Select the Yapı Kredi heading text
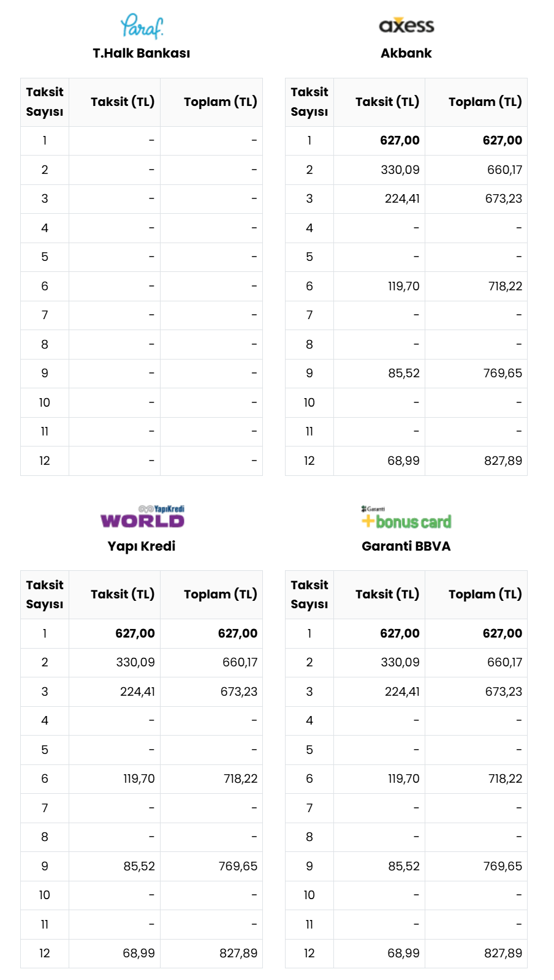This screenshot has height=980, width=554. 142,546
